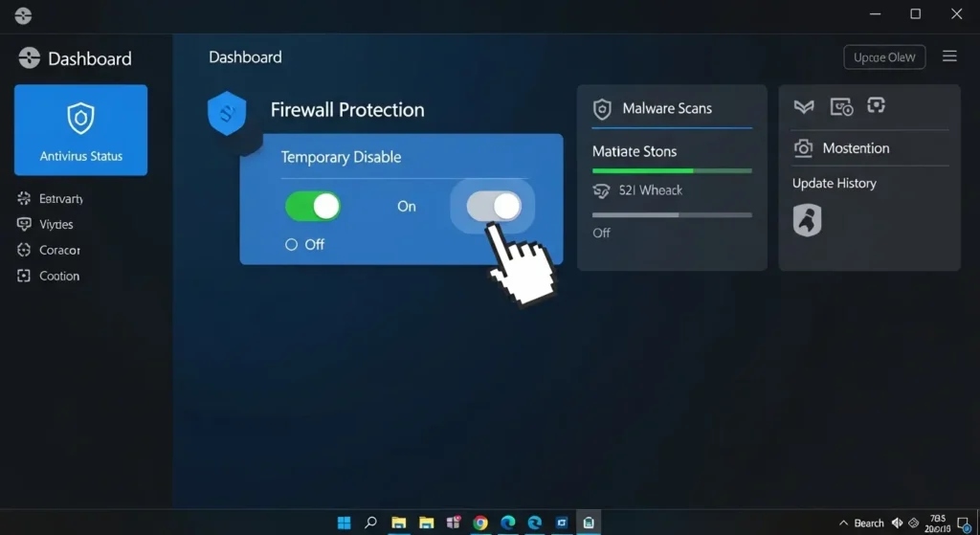Toggle the gray switch right of On
Screen dimensions: 980x535
tap(494, 206)
